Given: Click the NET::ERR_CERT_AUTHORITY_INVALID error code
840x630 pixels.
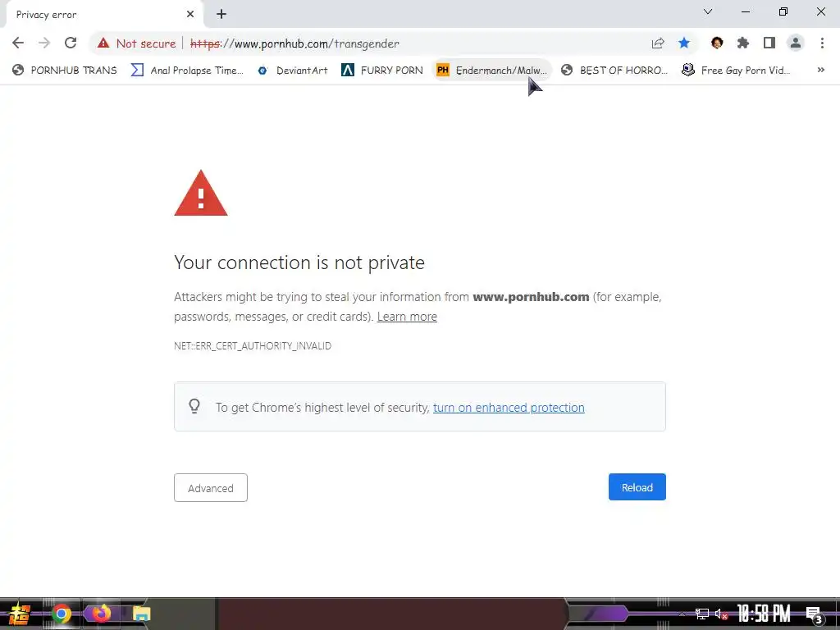Looking at the screenshot, I should 253,346.
